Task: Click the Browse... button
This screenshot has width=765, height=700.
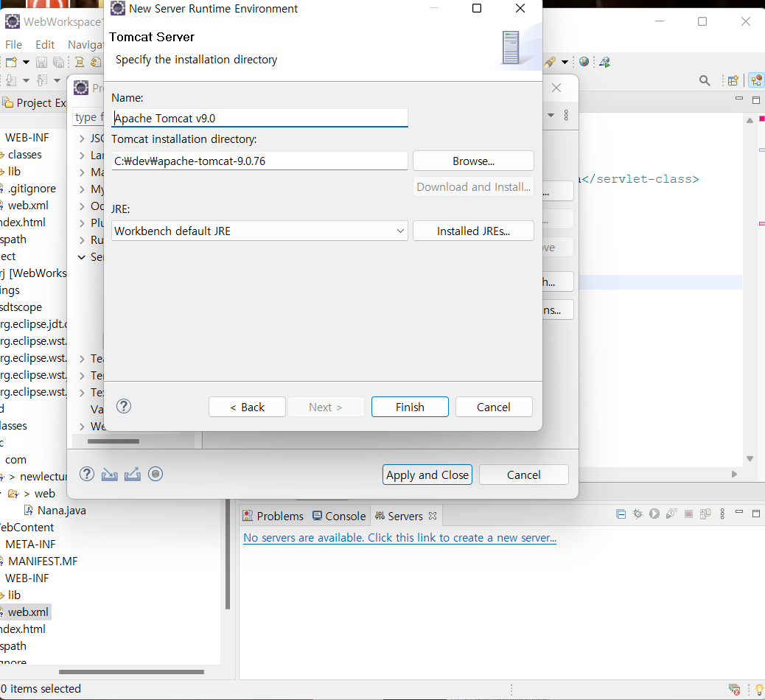Action: pyautogui.click(x=473, y=161)
